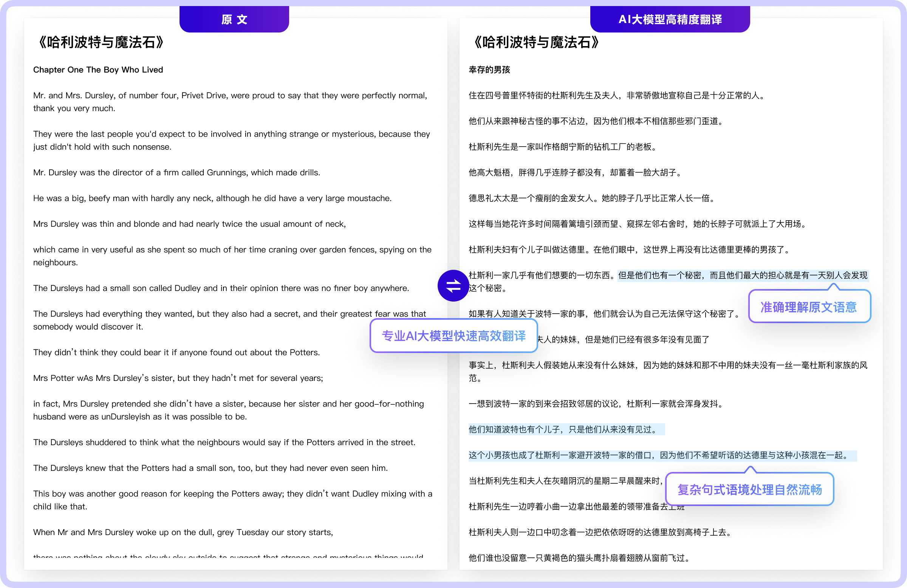The image size is (907, 588).
Task: Select the AI大模型高精度翻译 tab header
Action: coord(670,19)
